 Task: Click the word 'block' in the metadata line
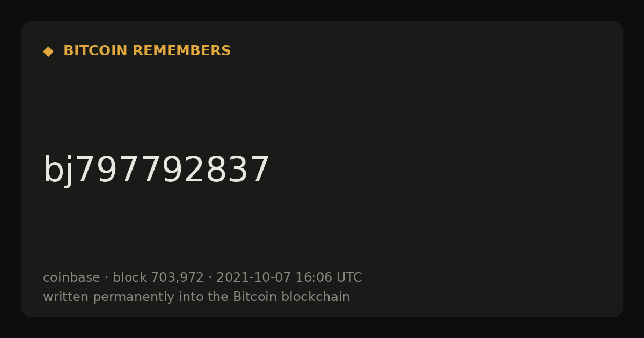[x=130, y=277]
